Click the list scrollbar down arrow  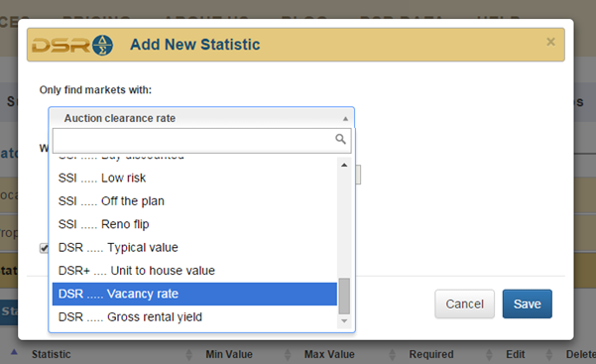(344, 321)
